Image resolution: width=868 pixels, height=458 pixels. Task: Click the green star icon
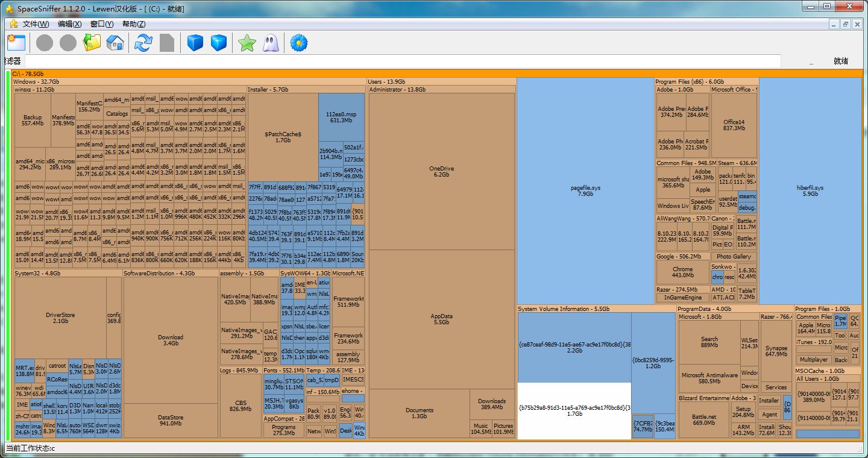pos(247,43)
